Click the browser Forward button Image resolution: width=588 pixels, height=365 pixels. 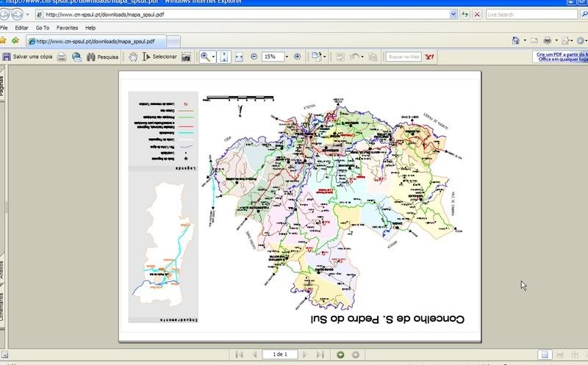17,14
